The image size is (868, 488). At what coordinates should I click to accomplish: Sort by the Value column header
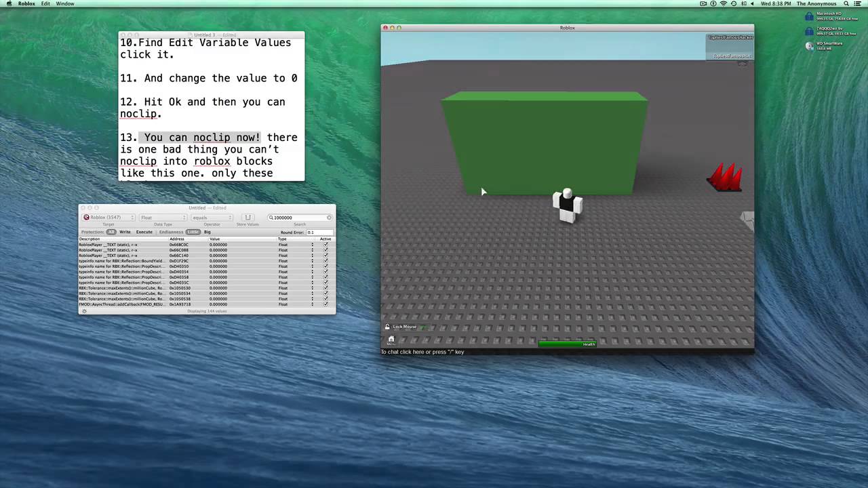(242, 239)
